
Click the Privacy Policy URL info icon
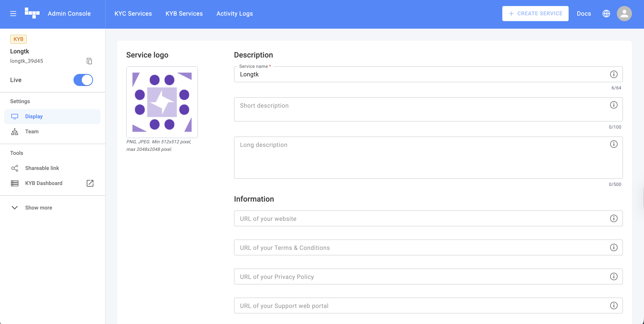(x=613, y=276)
